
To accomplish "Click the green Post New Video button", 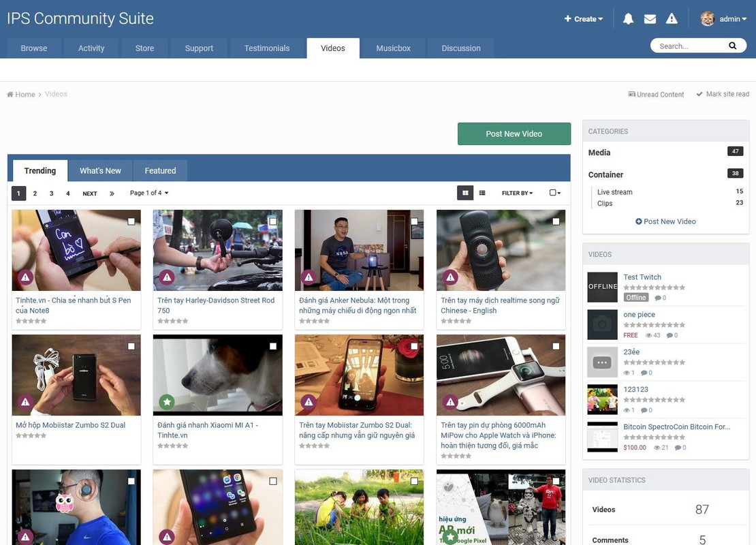I will [x=514, y=134].
